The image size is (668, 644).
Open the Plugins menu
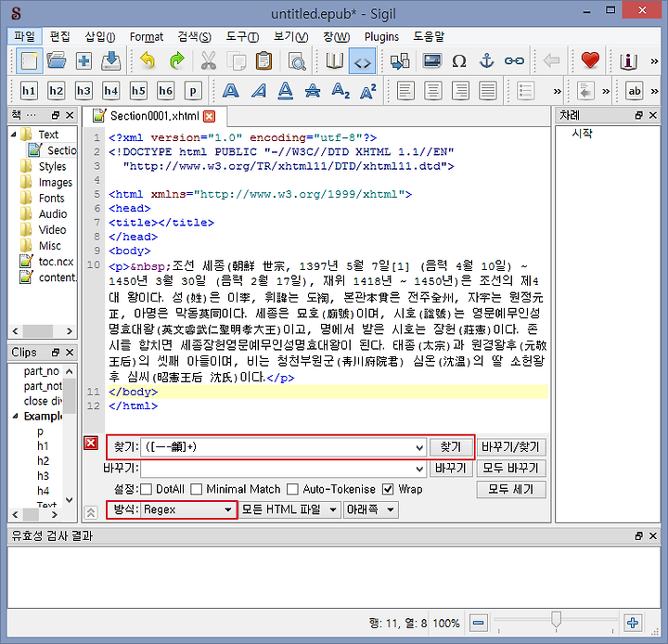pos(381,37)
